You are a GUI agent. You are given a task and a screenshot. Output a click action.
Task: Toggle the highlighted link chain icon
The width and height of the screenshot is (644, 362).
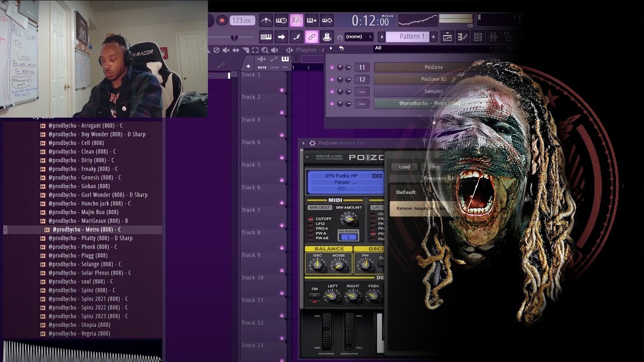[x=311, y=37]
